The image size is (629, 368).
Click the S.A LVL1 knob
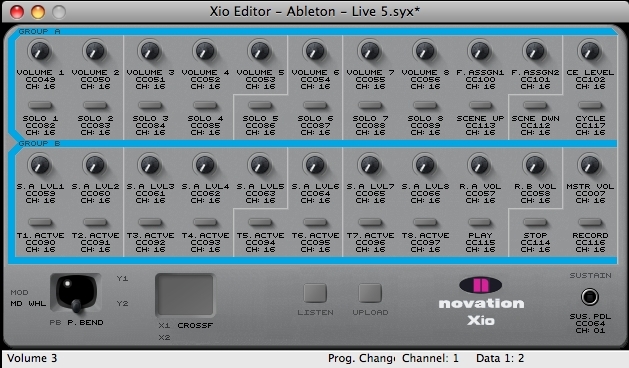tap(40, 165)
